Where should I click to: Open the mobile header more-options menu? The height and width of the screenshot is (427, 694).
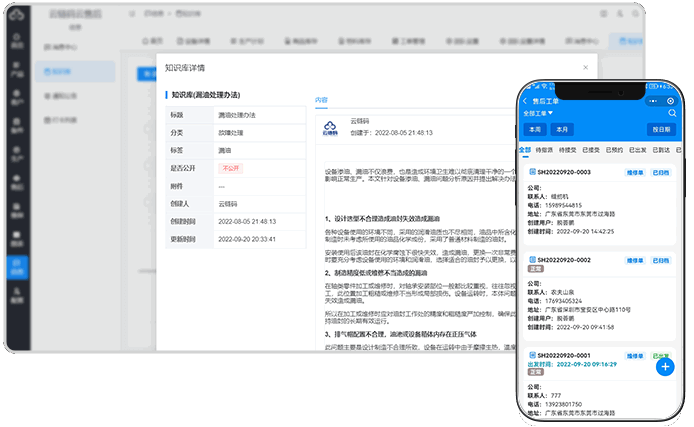click(655, 101)
